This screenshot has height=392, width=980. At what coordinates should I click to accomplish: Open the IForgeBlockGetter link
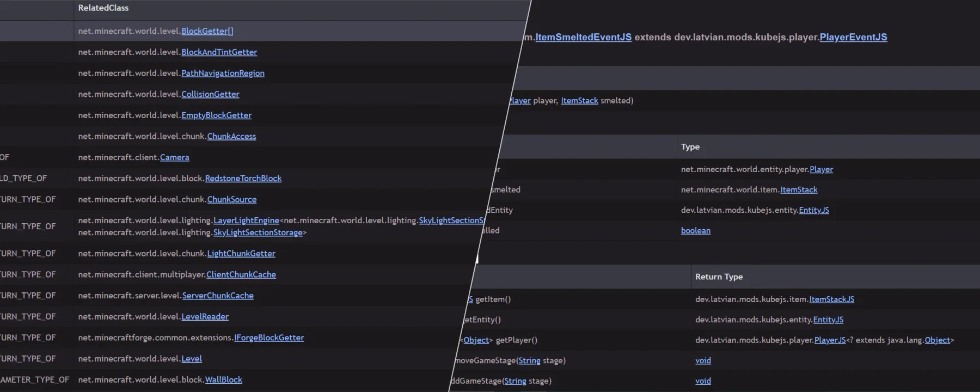pyautogui.click(x=269, y=338)
